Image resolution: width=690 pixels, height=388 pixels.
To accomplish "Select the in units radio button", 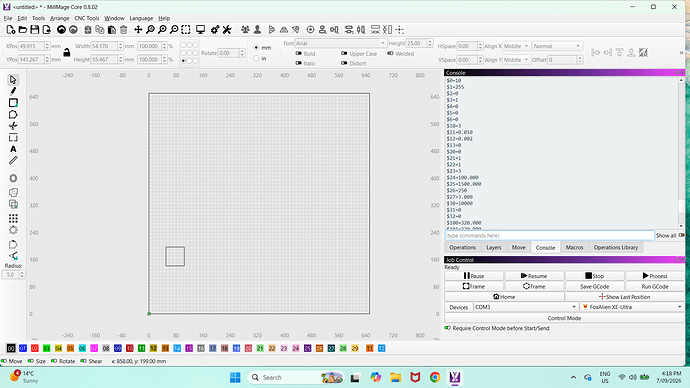I will pyautogui.click(x=256, y=58).
